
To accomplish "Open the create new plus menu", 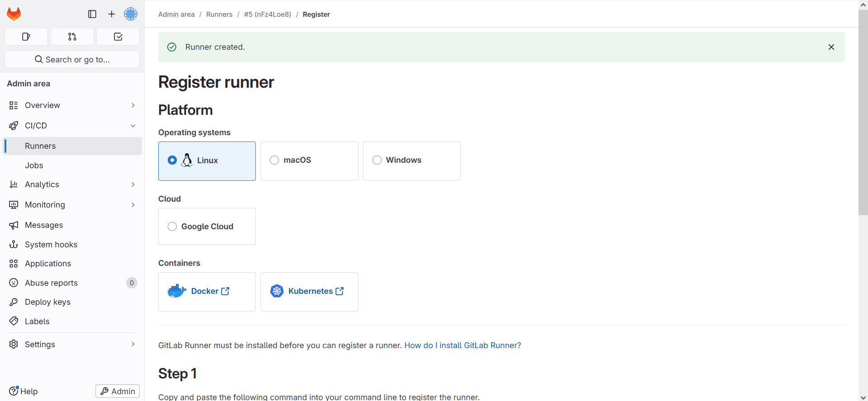I will click(112, 14).
